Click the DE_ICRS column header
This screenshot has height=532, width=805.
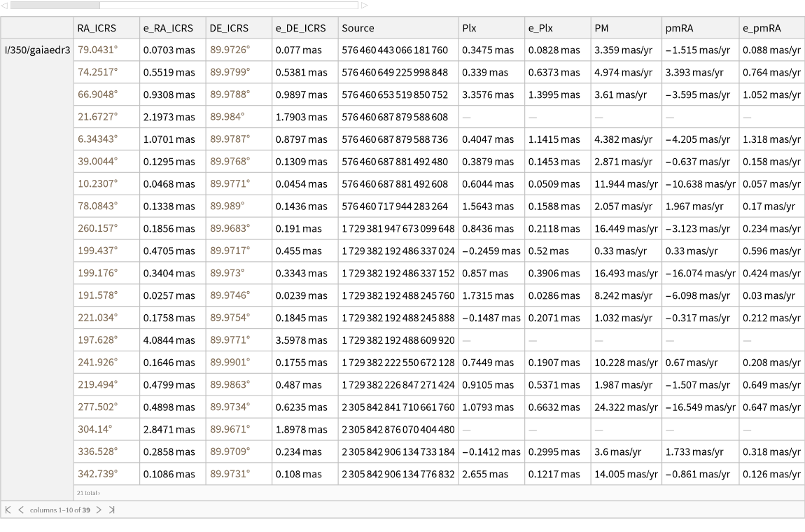tap(227, 28)
